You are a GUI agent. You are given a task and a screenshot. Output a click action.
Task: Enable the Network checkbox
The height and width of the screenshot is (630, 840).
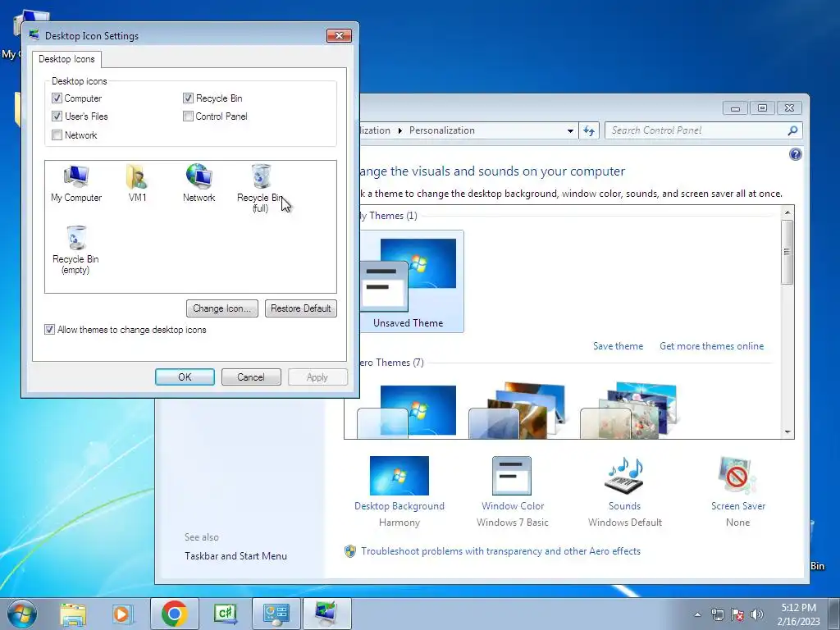click(x=57, y=135)
